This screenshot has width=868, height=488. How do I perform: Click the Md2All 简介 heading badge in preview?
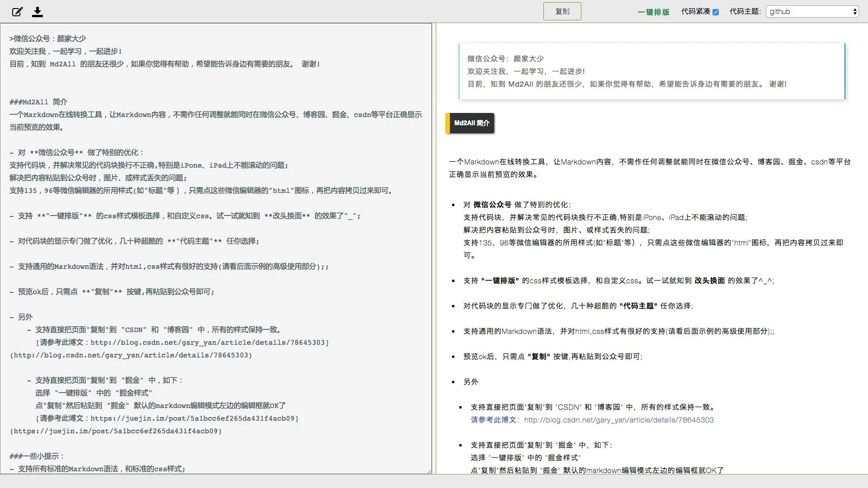click(471, 123)
